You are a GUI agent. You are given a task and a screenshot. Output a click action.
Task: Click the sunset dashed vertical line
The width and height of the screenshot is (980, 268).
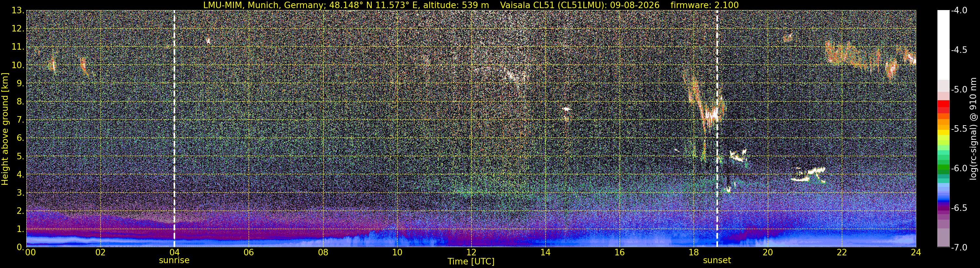717,129
